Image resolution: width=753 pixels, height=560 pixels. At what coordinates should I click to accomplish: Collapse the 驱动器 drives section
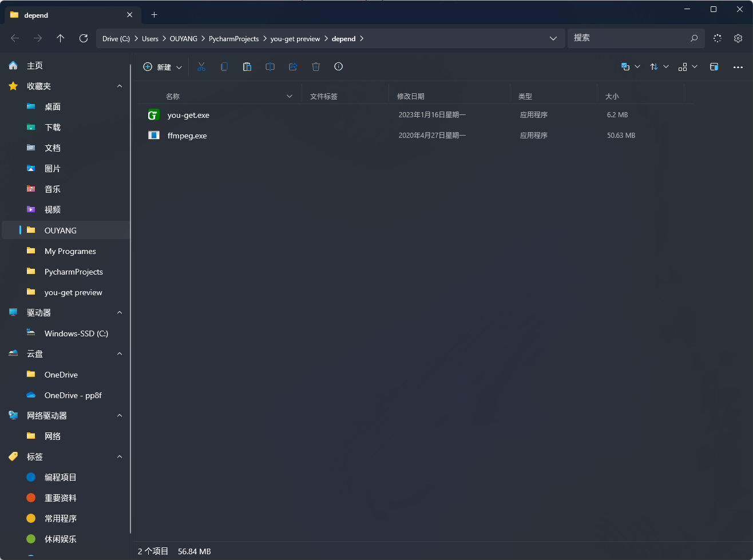point(120,313)
